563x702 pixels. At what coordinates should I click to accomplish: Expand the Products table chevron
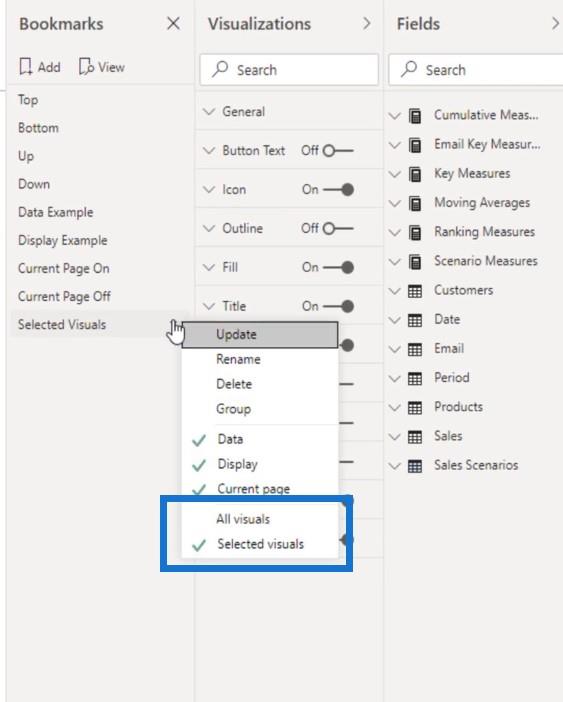(394, 407)
